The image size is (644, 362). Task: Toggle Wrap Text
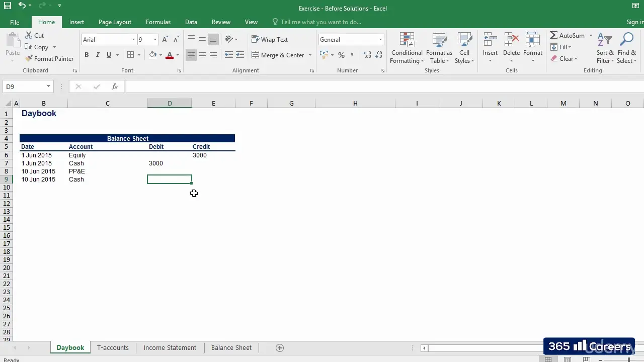(270, 39)
